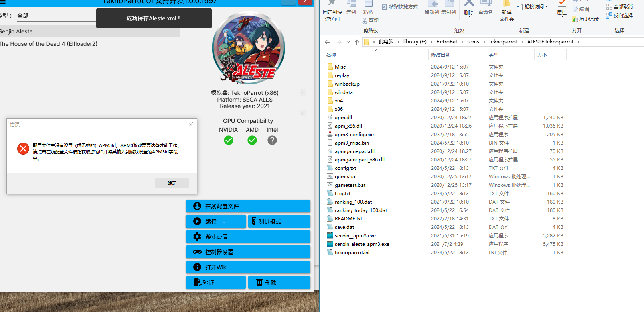Select the windata folder
The height and width of the screenshot is (312, 644).
click(x=344, y=92)
